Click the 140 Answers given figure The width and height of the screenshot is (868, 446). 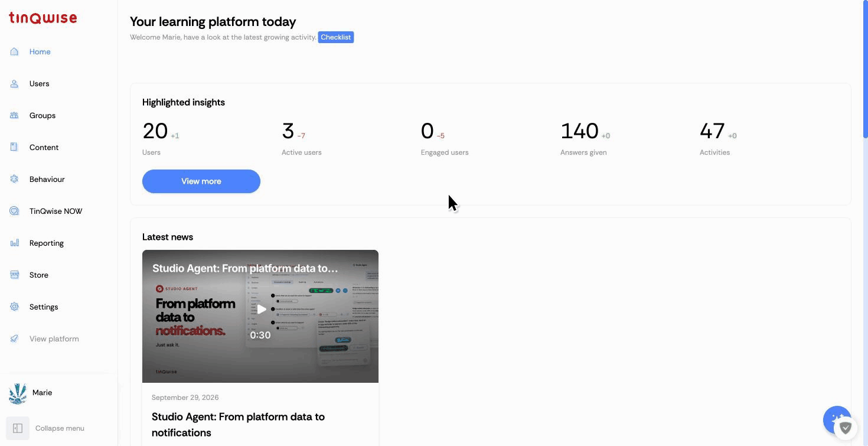[580, 131]
